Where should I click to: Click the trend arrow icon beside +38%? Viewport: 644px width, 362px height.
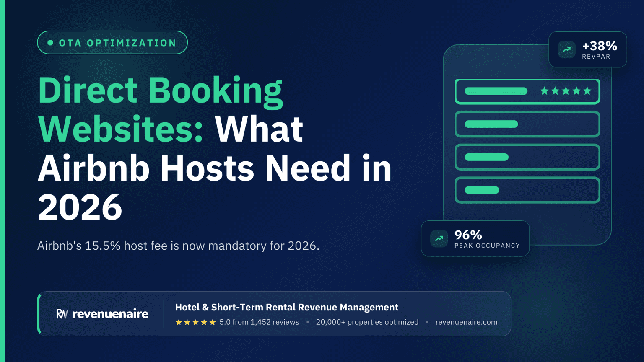click(x=566, y=49)
